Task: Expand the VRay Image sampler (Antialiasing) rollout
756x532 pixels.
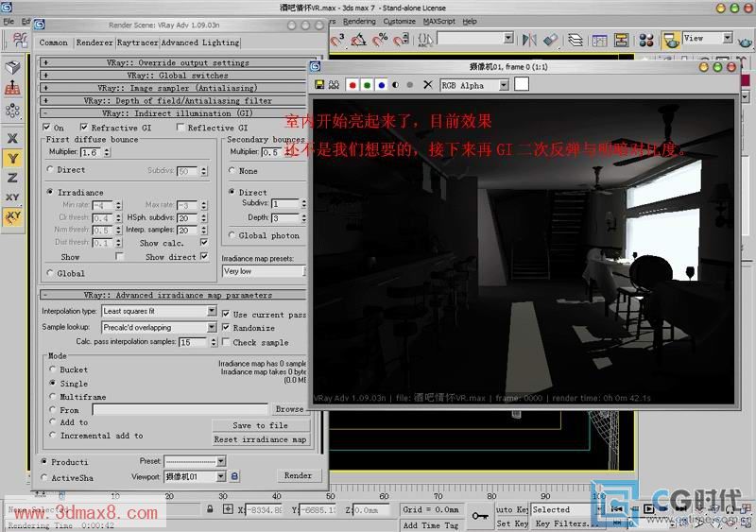Action: 178,88
